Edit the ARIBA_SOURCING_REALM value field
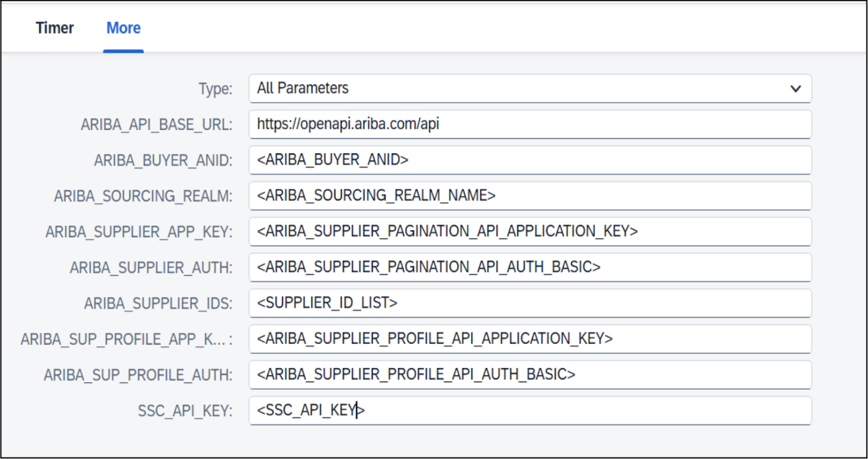 click(529, 196)
